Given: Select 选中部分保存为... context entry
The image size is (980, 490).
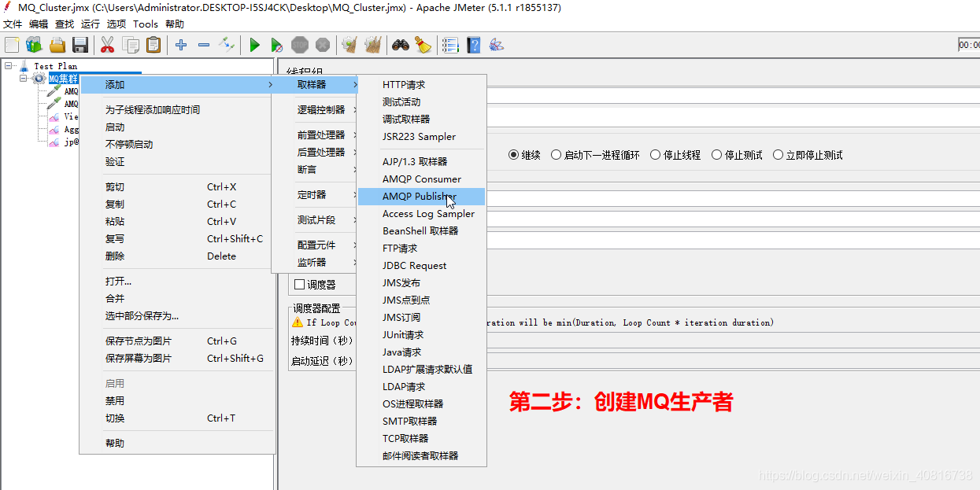Looking at the screenshot, I should 177,315.
